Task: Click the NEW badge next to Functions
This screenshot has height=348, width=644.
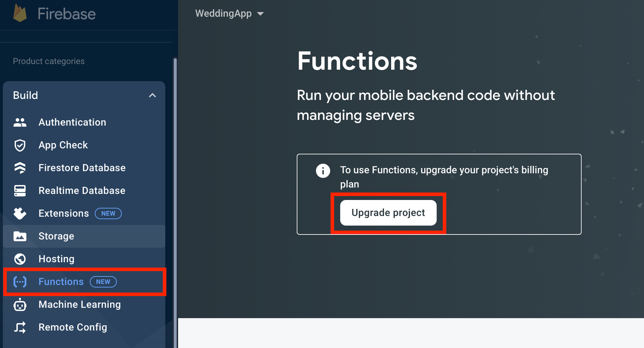Action: click(x=103, y=282)
